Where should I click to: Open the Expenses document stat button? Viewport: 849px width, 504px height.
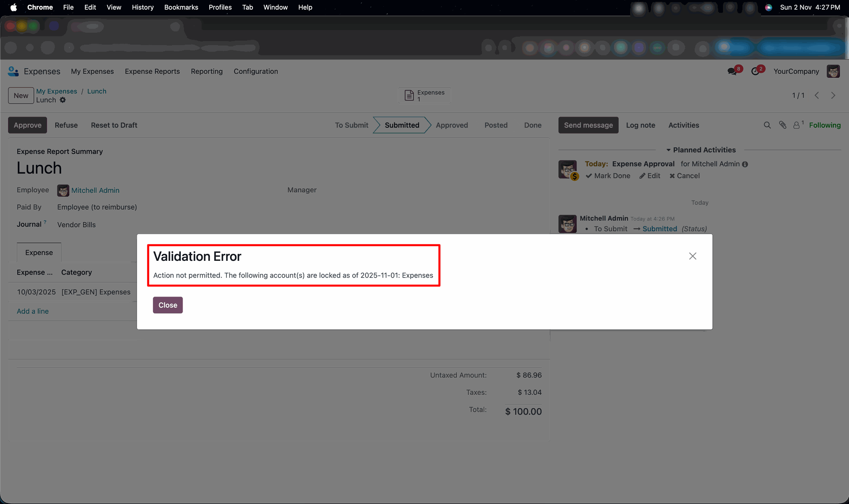[424, 95]
